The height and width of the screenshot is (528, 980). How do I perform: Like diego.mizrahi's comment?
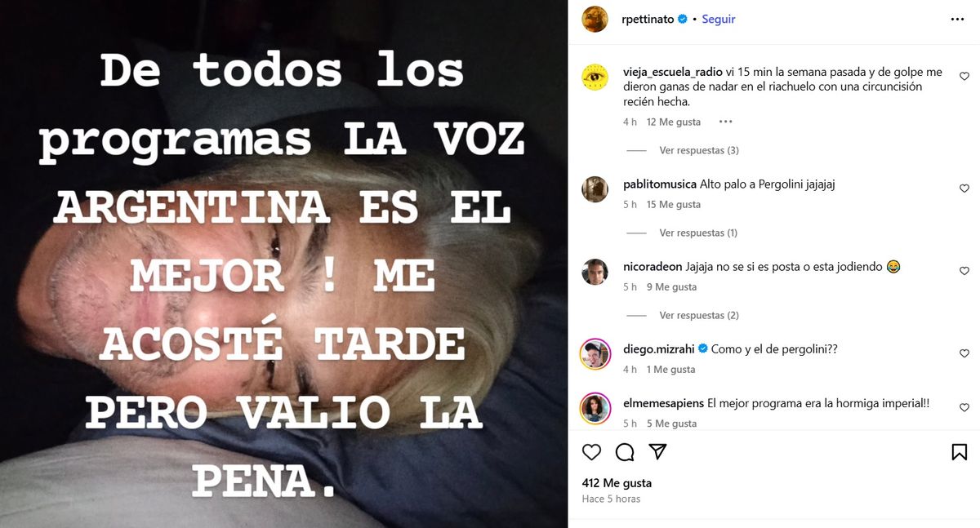click(x=964, y=353)
